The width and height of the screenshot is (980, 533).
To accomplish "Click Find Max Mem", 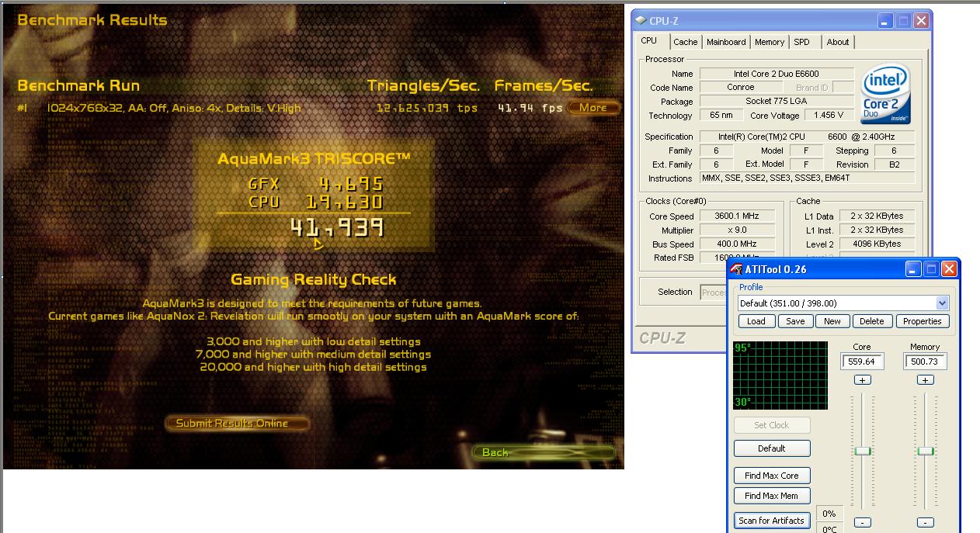I will [x=771, y=496].
